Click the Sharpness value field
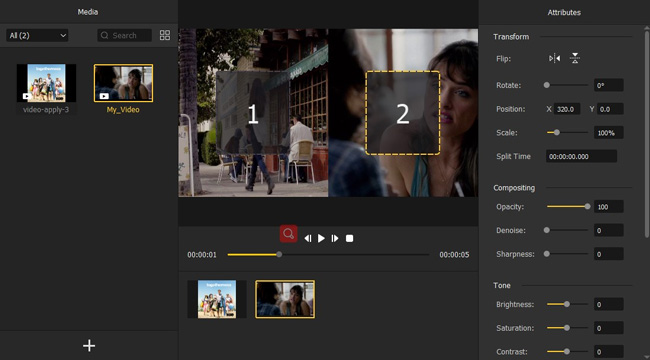 click(609, 254)
